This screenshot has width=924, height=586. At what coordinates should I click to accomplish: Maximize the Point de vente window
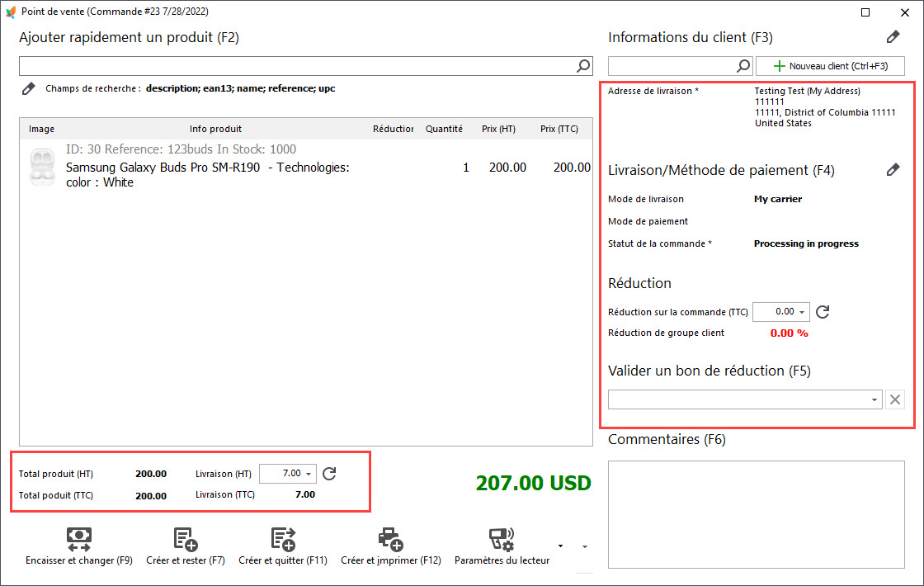(865, 12)
